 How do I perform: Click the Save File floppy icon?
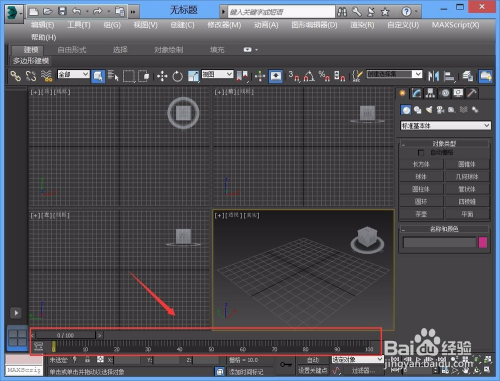62,12
